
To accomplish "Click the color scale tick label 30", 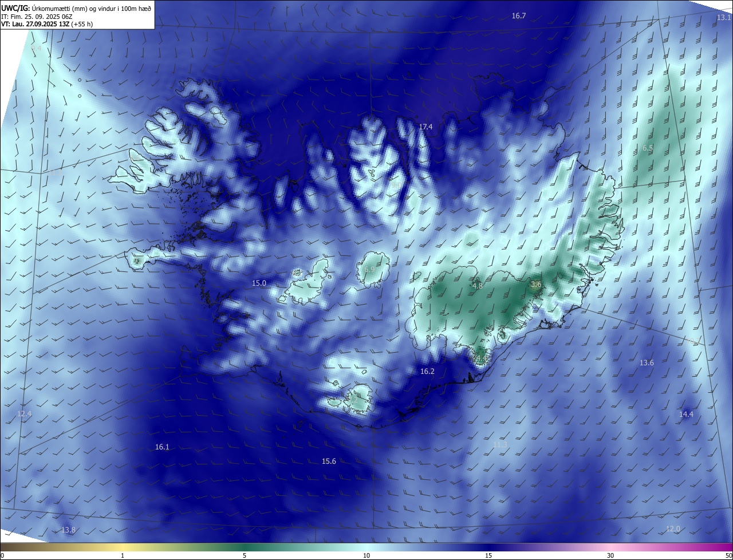I will tap(610, 556).
